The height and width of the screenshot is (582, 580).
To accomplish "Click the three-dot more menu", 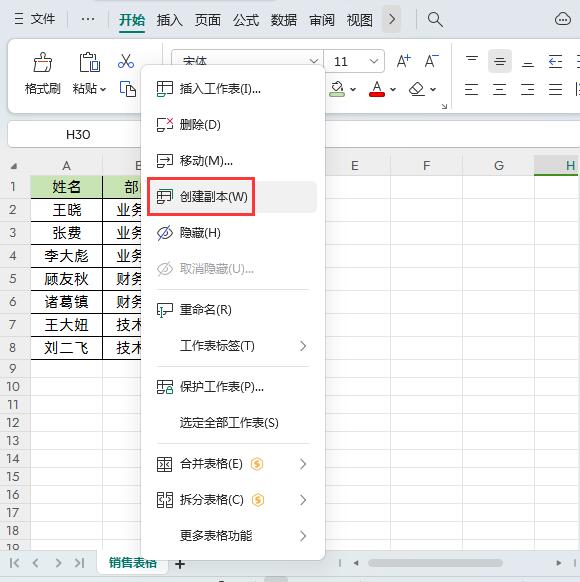I will [x=88, y=19].
